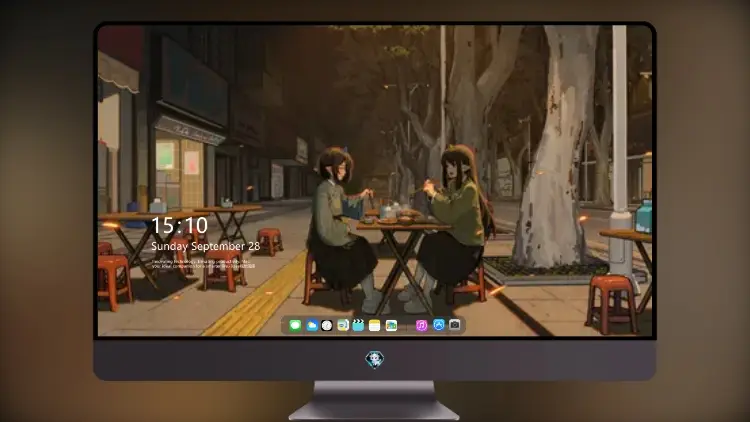Screen dimensions: 750x422
Task: Open the photo gallery icon in dock
Action: tap(391, 325)
